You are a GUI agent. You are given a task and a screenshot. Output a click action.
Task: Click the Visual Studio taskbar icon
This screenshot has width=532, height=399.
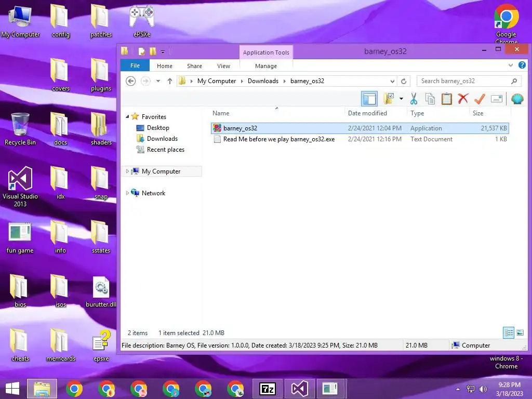(x=299, y=389)
